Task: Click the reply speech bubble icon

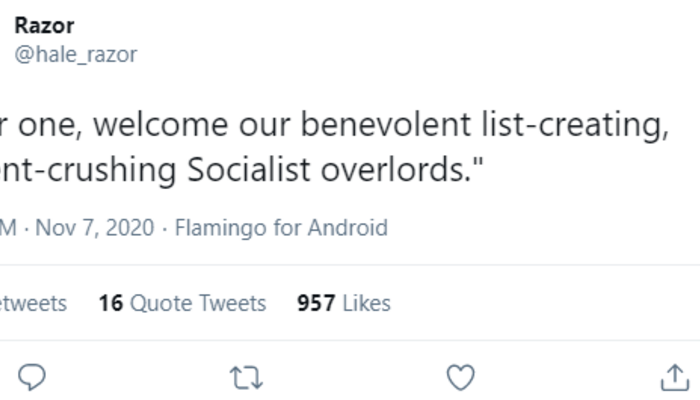Action: [33, 377]
